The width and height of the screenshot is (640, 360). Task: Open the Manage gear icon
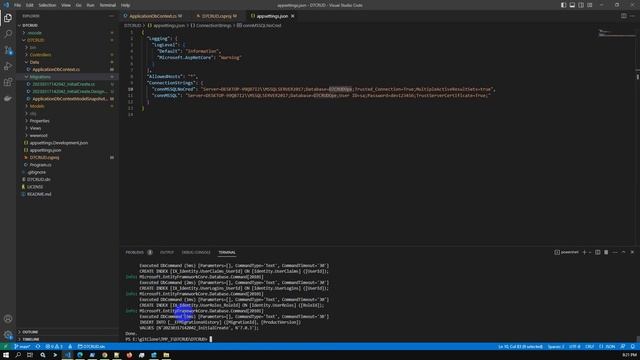click(8, 335)
